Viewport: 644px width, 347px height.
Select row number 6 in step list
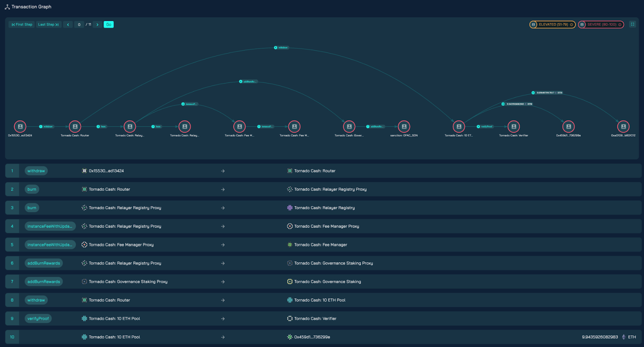[x=12, y=263]
